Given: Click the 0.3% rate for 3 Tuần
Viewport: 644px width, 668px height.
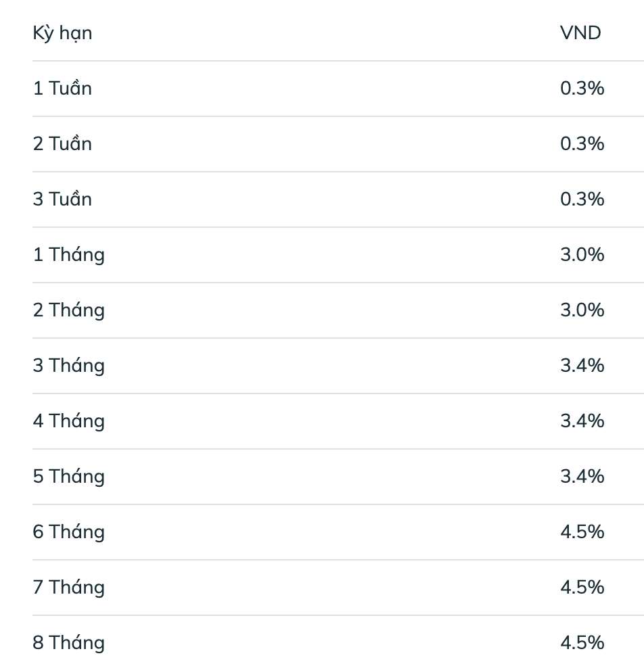Looking at the screenshot, I should (582, 199).
